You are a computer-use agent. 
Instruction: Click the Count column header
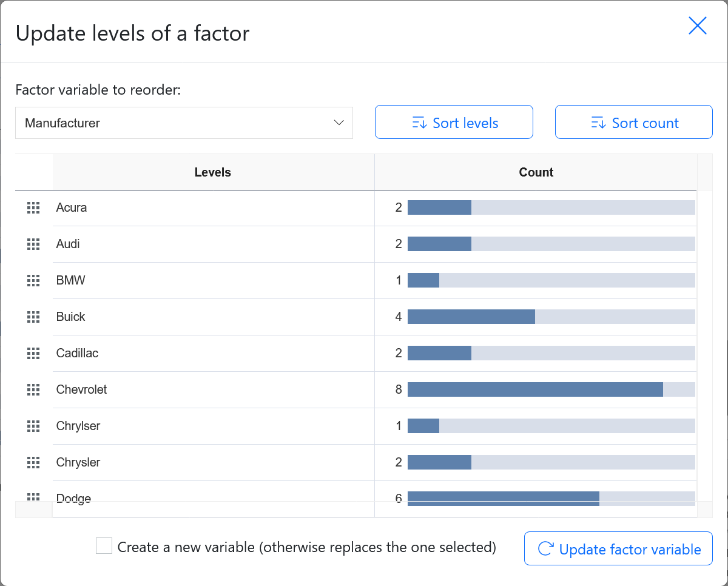coord(536,172)
